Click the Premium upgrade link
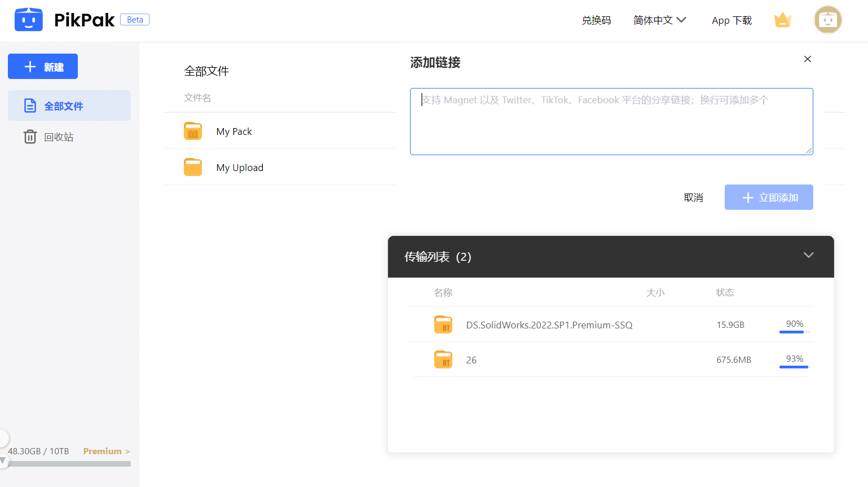868x487 pixels. [107, 451]
